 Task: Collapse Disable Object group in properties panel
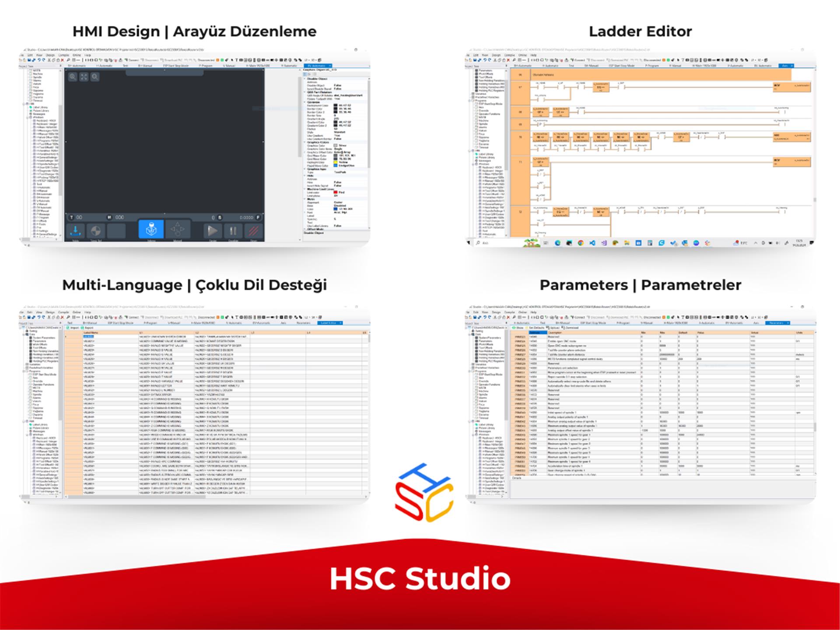point(304,79)
